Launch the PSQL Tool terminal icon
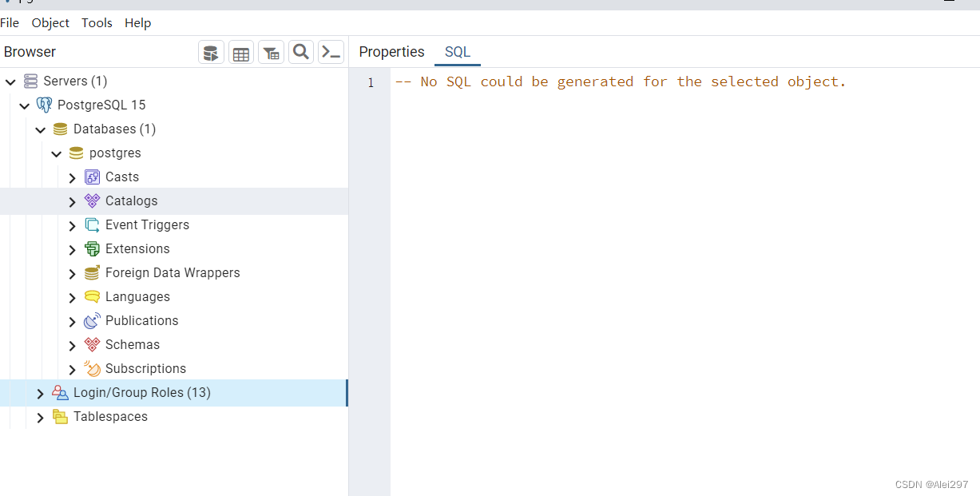980x496 pixels. click(x=331, y=53)
